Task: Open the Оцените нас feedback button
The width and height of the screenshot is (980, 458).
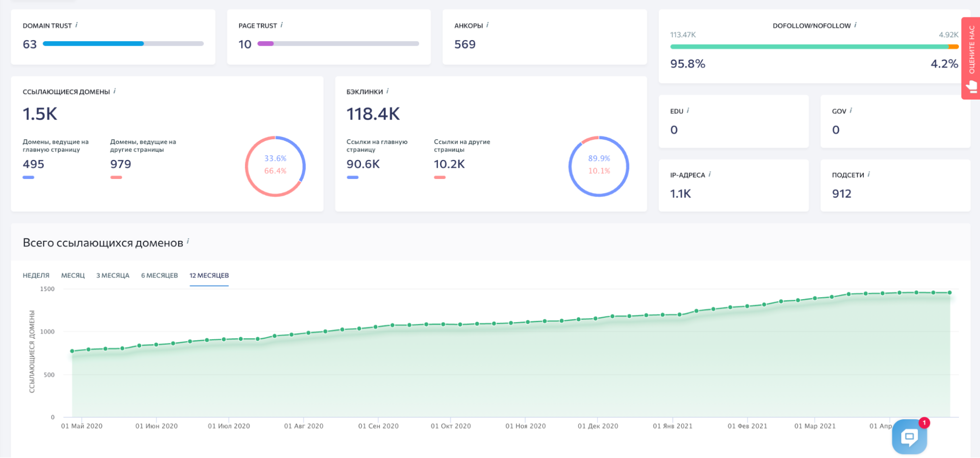Action: [x=971, y=58]
